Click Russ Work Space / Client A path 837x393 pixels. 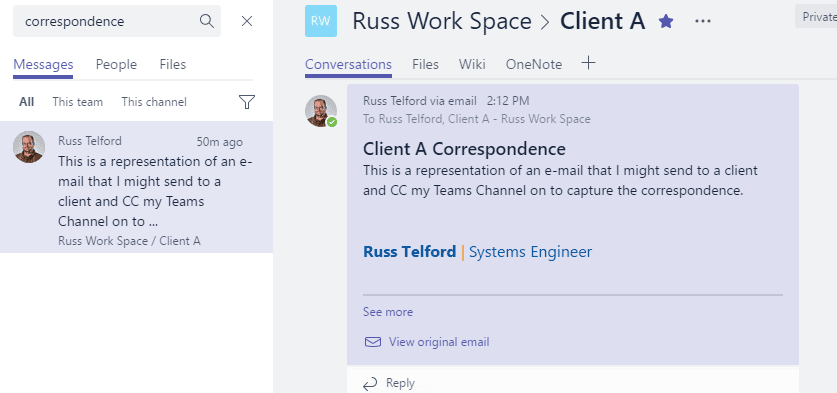[x=129, y=241]
